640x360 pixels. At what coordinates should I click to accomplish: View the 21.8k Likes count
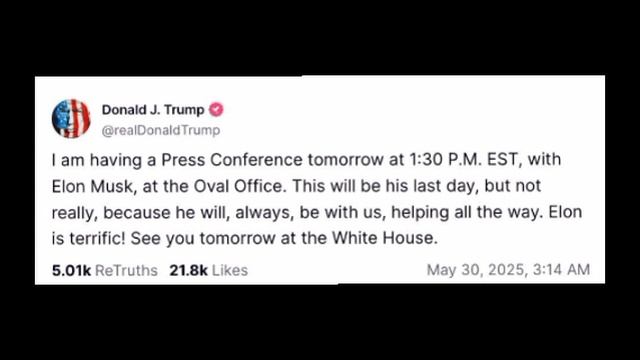[189, 270]
